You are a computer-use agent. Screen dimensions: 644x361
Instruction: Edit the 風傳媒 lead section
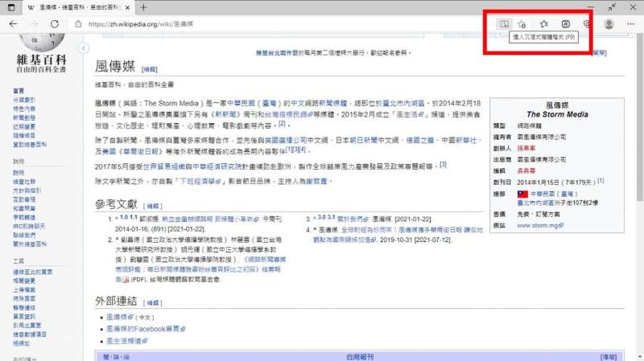tap(149, 70)
